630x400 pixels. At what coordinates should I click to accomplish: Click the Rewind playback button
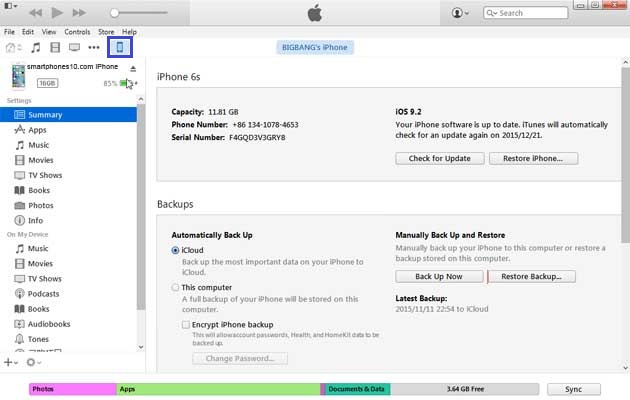tap(35, 13)
